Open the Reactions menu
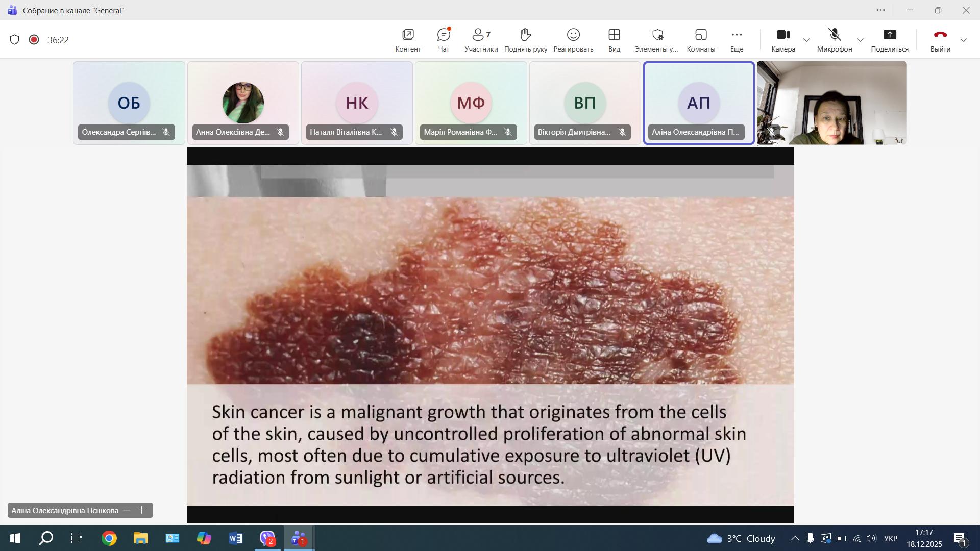 [x=573, y=40]
